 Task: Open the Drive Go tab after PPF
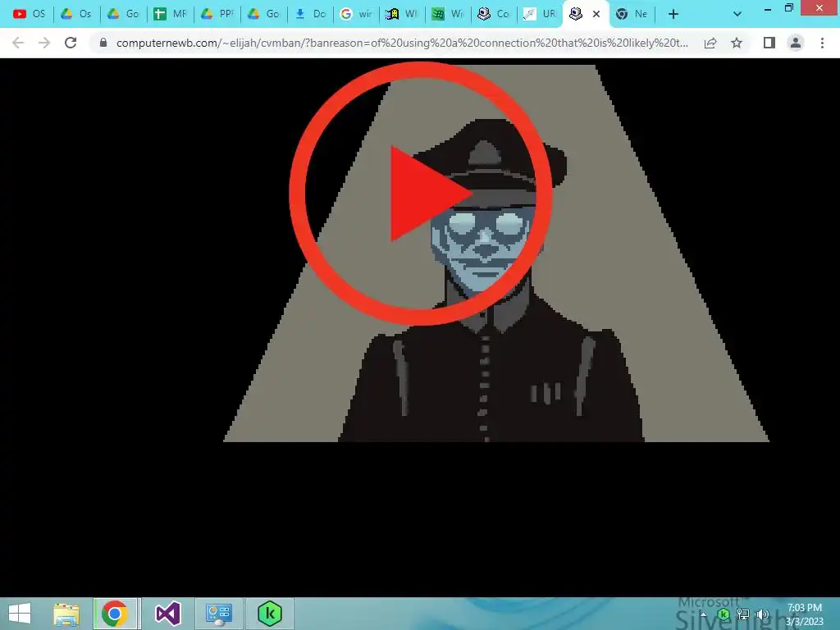[x=263, y=14]
